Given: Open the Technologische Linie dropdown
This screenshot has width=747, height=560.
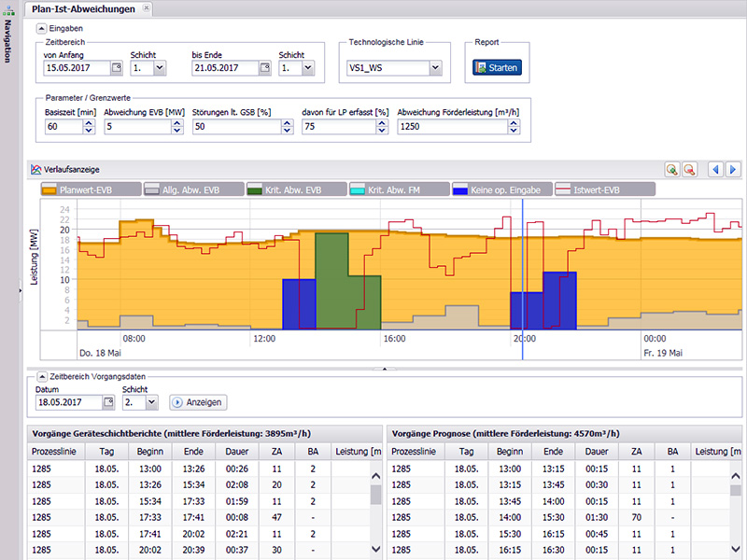Looking at the screenshot, I should pyautogui.click(x=435, y=67).
